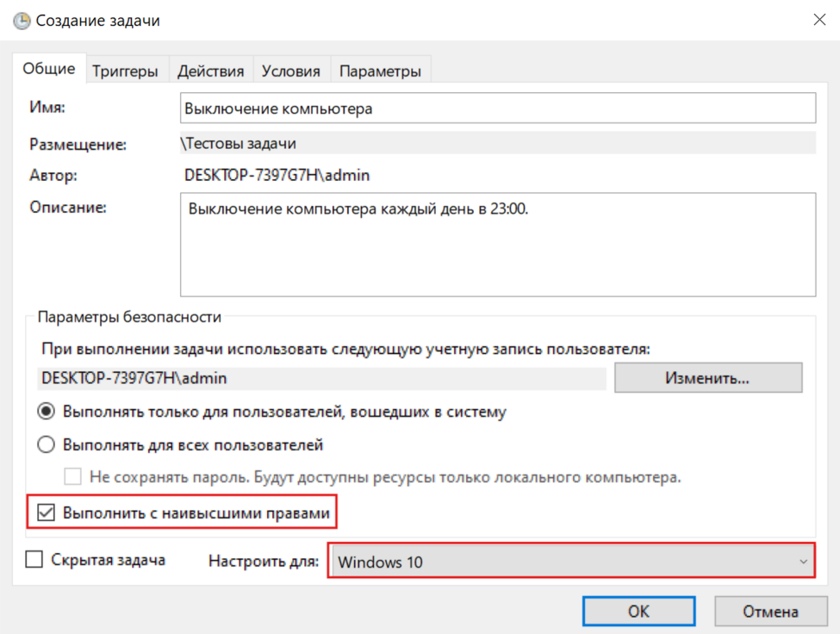This screenshot has height=634, width=840.
Task: Click inside the Описание text area
Action: tap(497, 245)
